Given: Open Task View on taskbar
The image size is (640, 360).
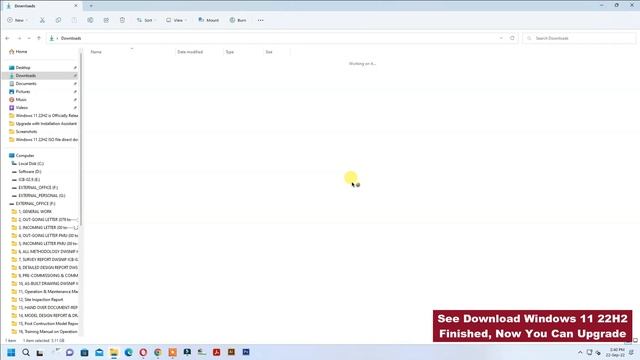Looking at the screenshot, I should tap(40, 353).
